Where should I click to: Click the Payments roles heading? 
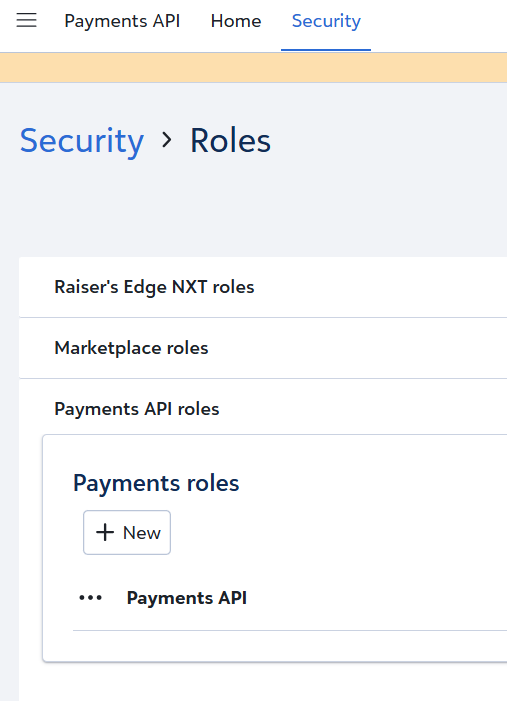156,483
